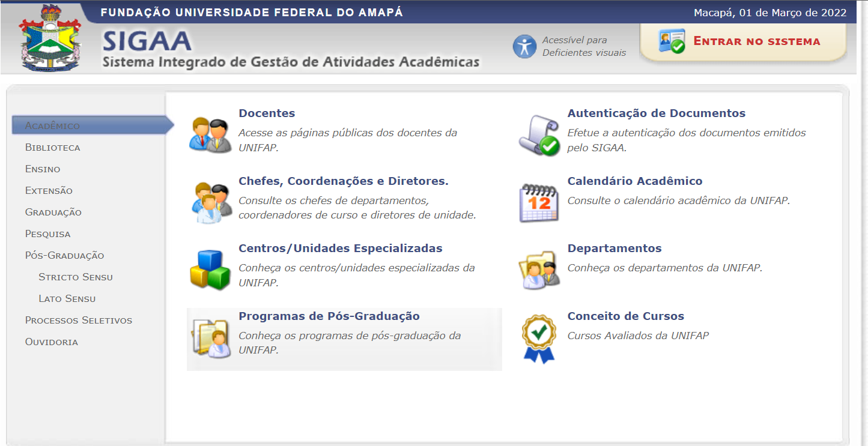The height and width of the screenshot is (446, 868).
Task: Click the blue accessibility person icon
Action: pos(524,46)
